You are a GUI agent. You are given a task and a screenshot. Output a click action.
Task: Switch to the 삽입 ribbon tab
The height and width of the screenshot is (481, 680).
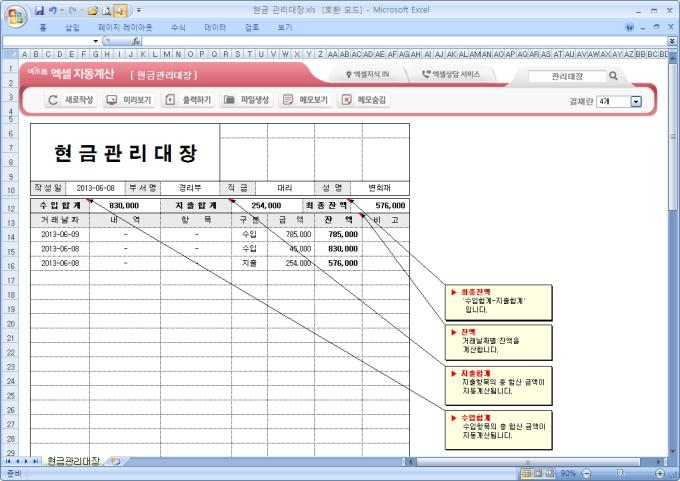pyautogui.click(x=72, y=27)
